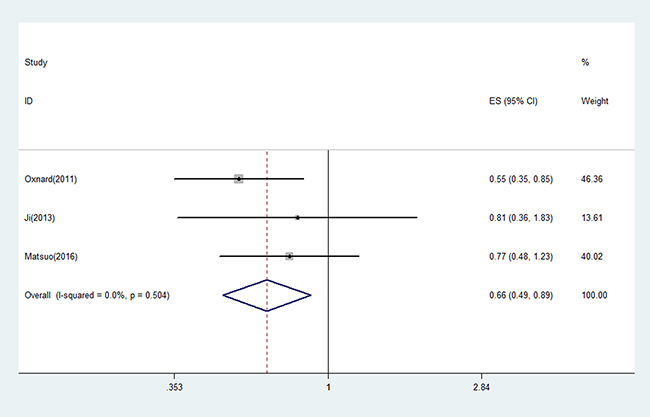The image size is (650, 417).
Task: Select the Ji(2013) study label
Action: point(39,218)
